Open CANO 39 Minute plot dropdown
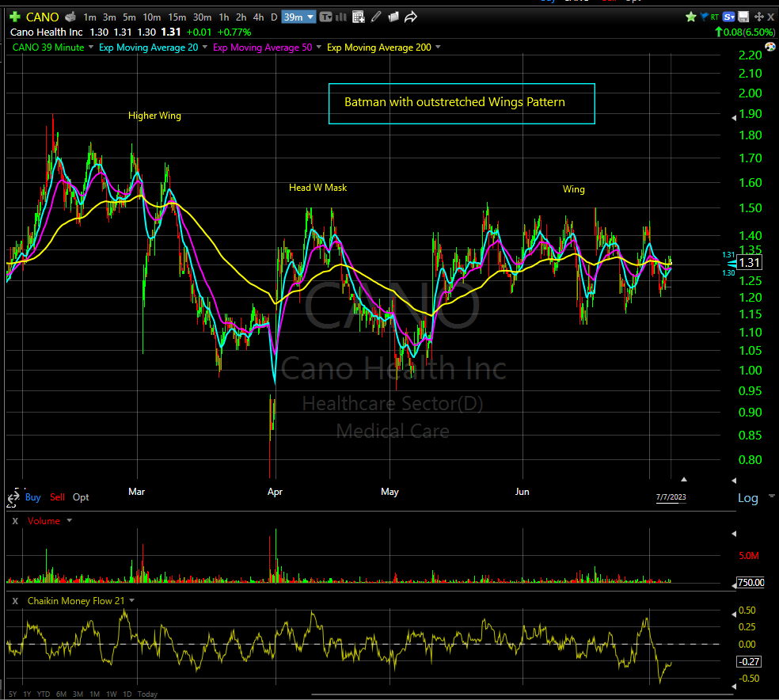The width and height of the screenshot is (779, 700). [x=91, y=48]
